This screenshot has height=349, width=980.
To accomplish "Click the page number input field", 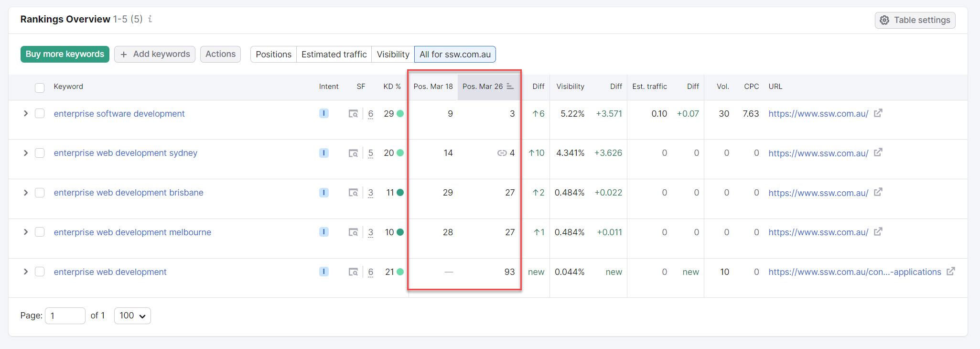I will pyautogui.click(x=65, y=316).
